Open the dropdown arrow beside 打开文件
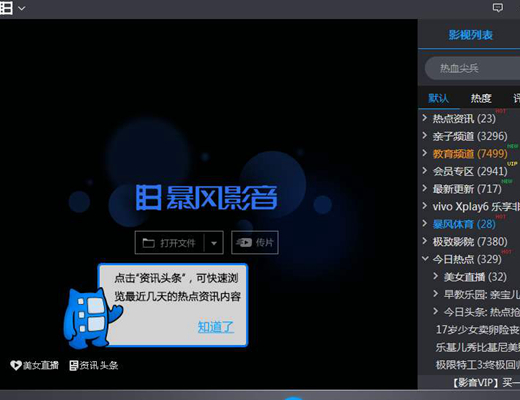Screen dimensions: 520x400 pos(214,243)
